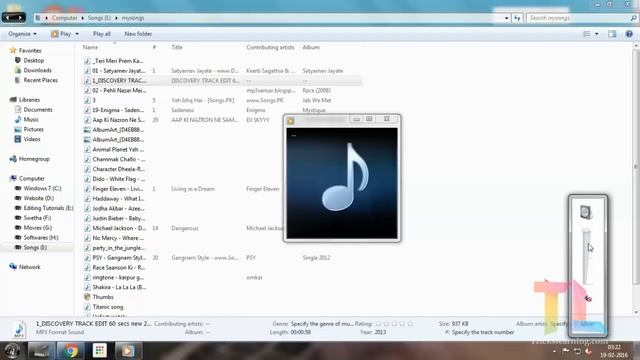Screen dimensions: 640x360
Task: Click the Play button in toolbar
Action: click(x=61, y=34)
